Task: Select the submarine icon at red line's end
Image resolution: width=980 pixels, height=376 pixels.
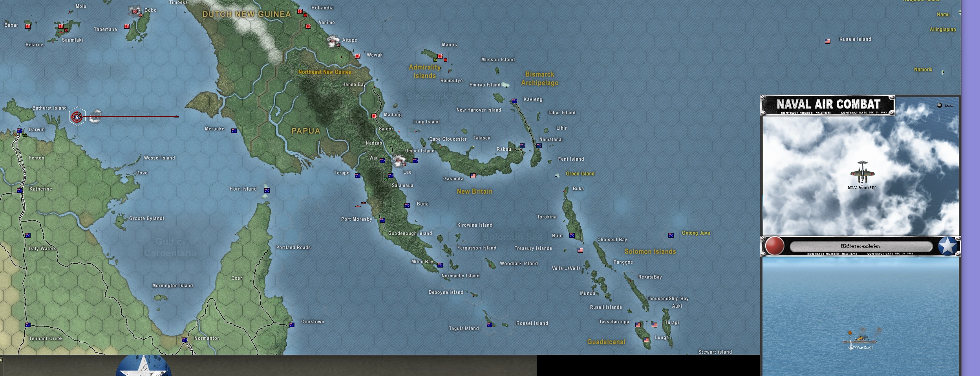Action: click(x=177, y=116)
